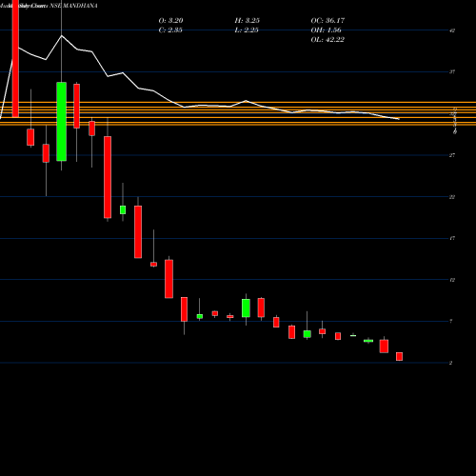The width and height of the screenshot is (476, 476).
Task: Click the 12 price axis label
Action: pyautogui.click(x=452, y=280)
